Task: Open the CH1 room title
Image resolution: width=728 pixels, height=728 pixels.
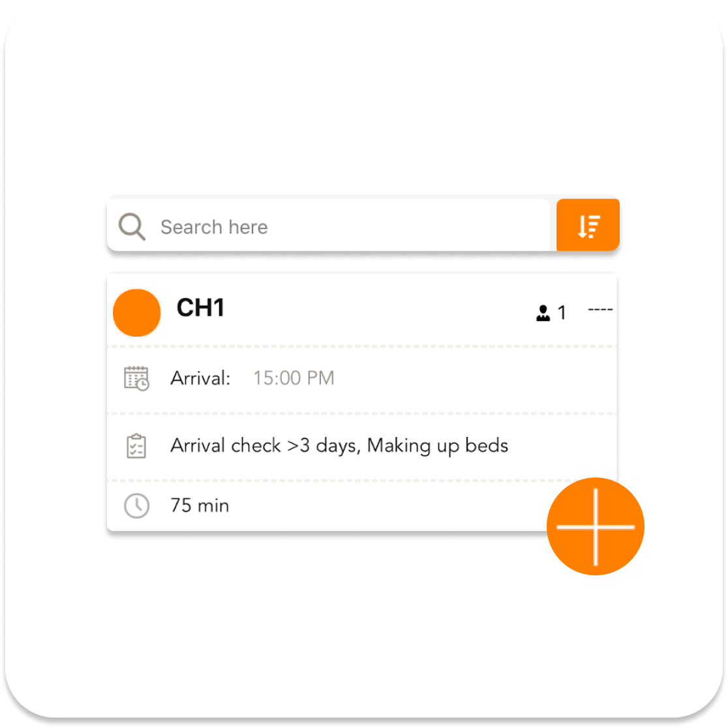Action: (x=200, y=308)
